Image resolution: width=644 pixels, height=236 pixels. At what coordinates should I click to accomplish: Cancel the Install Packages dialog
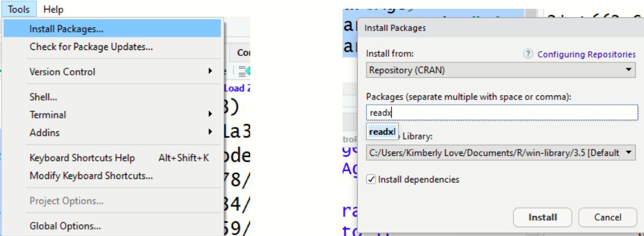pos(608,217)
